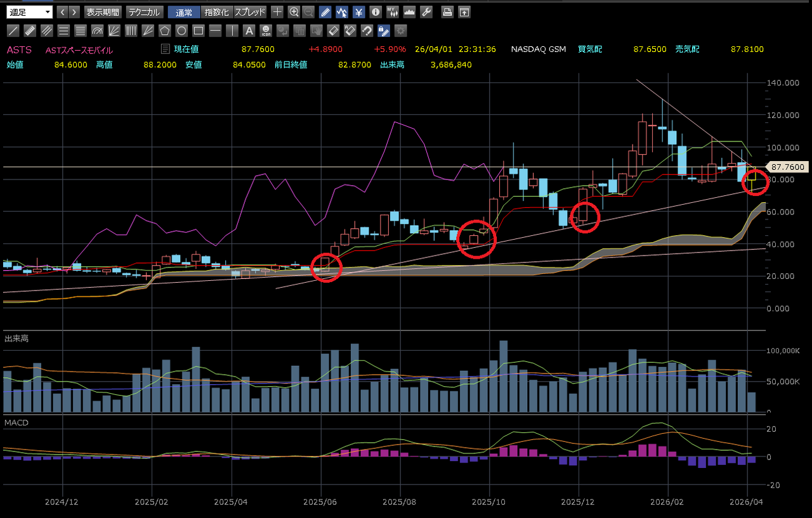Open the 表示期間 display period menu
Image resolution: width=812 pixels, height=518 pixels.
103,12
